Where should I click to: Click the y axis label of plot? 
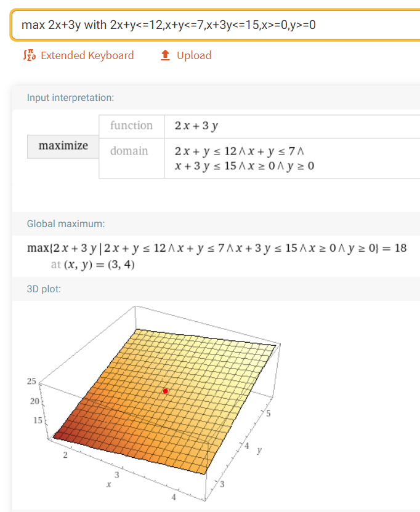pyautogui.click(x=259, y=450)
